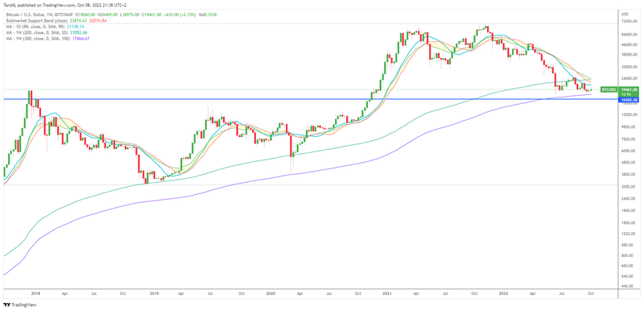Click the support band value 23874.43
Viewport: 644px width, 311px height.
pos(78,20)
